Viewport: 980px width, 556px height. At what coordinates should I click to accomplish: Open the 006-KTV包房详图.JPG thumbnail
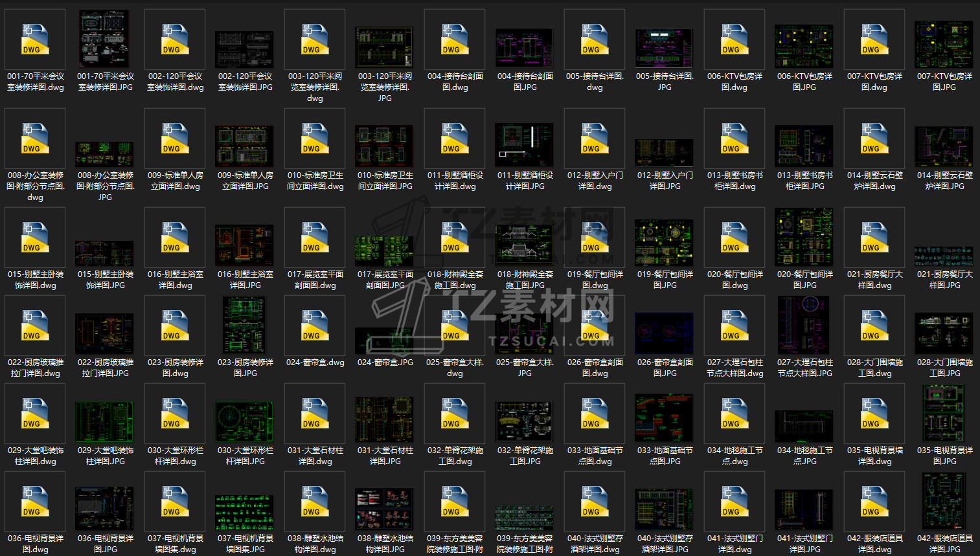coord(804,47)
